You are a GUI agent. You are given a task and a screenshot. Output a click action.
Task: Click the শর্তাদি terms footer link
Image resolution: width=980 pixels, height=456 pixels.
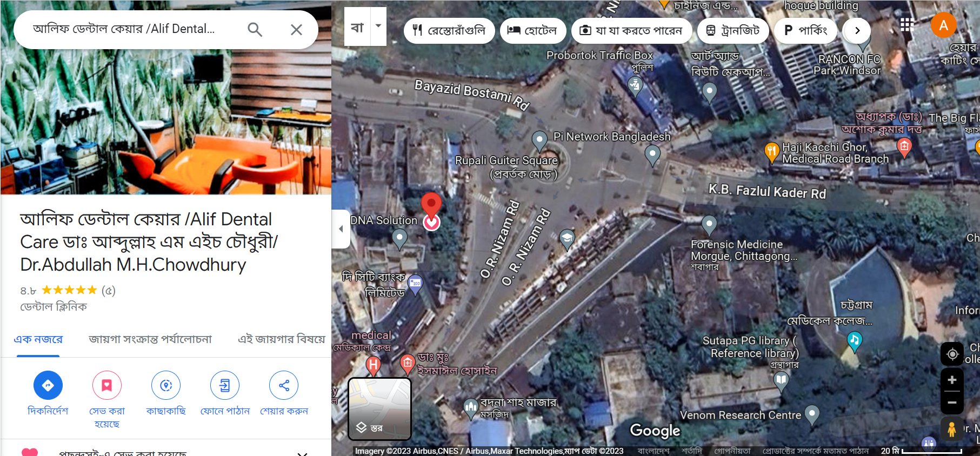pos(692,451)
